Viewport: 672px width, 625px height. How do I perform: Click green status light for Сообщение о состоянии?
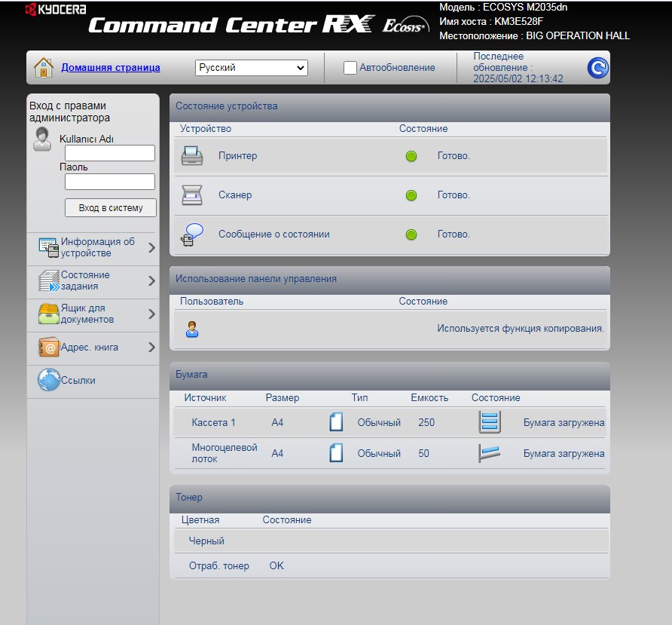(411, 234)
